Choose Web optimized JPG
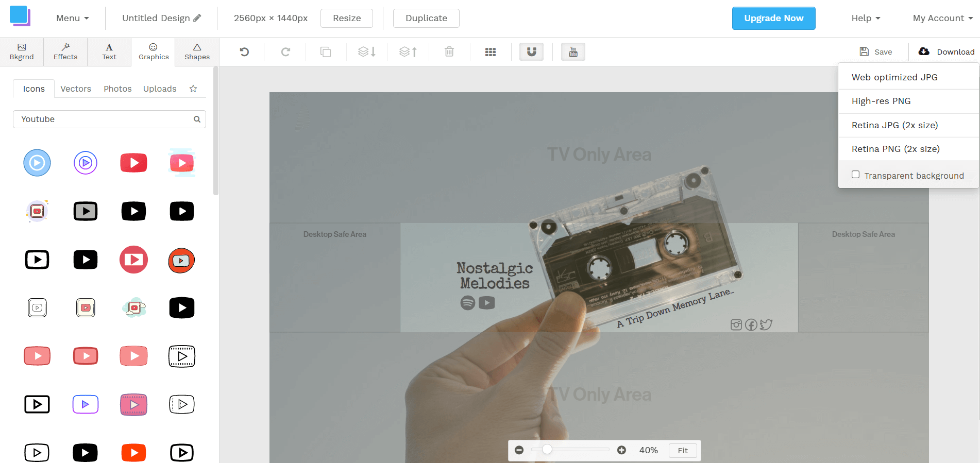 pyautogui.click(x=908, y=77)
